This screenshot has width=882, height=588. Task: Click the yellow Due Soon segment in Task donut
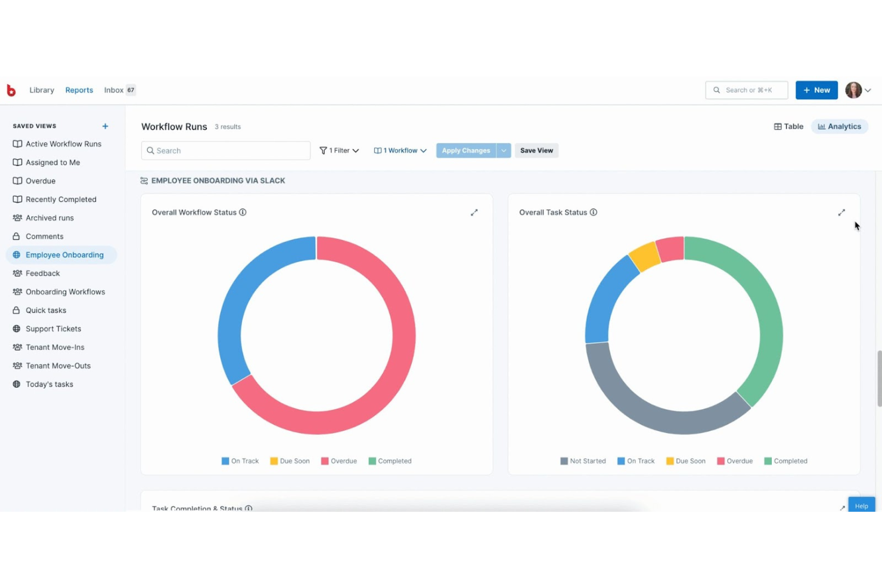pos(644,256)
